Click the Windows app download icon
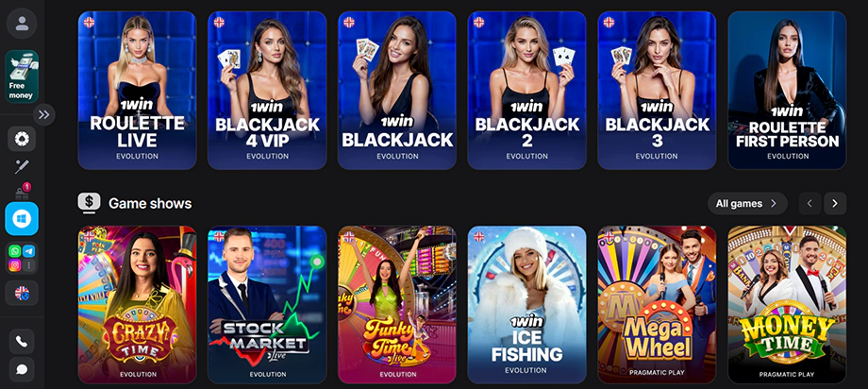 tap(22, 219)
